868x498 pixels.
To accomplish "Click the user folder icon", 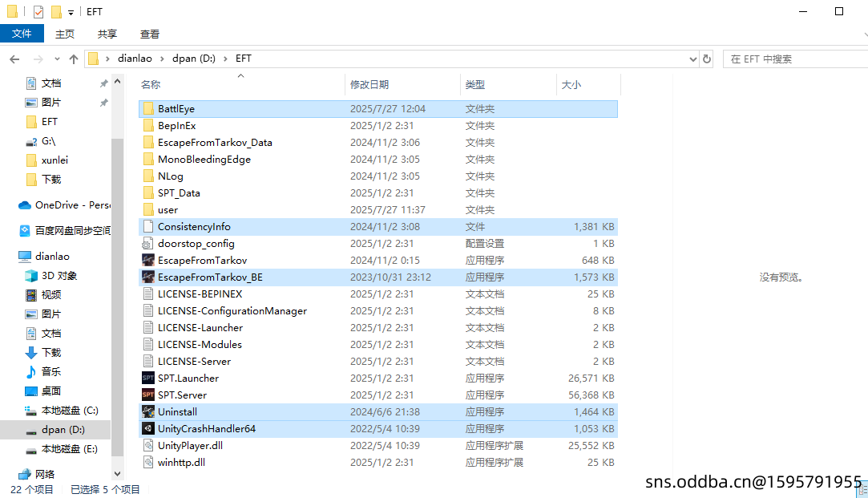I will pyautogui.click(x=147, y=210).
